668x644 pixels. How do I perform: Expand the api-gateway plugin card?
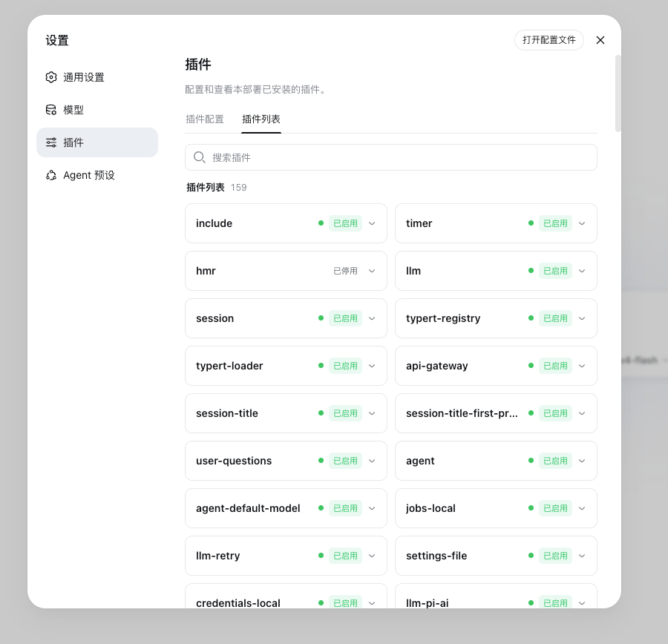point(582,366)
